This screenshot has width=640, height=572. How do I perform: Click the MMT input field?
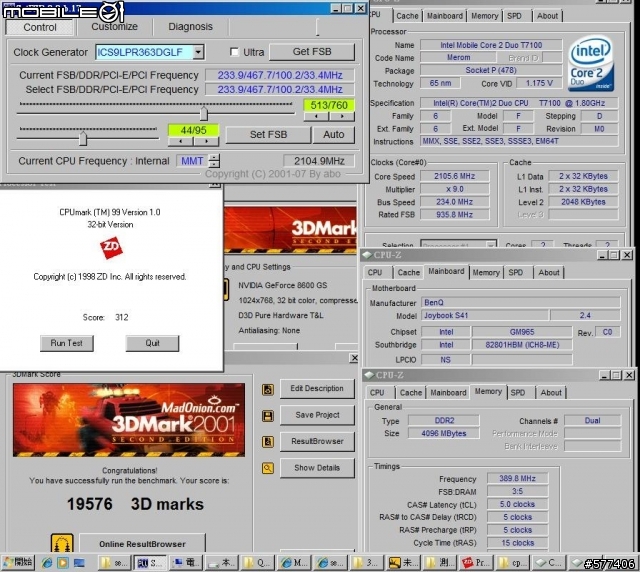pos(192,161)
